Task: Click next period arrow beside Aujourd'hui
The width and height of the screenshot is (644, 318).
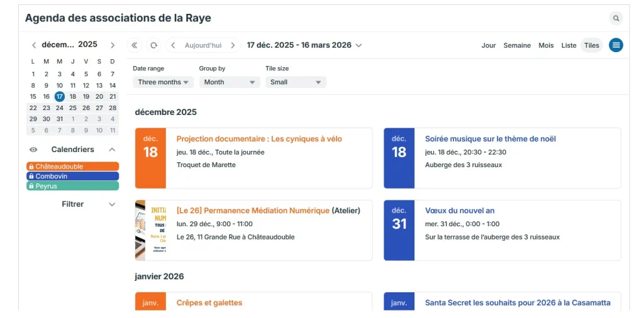Action: [233, 45]
